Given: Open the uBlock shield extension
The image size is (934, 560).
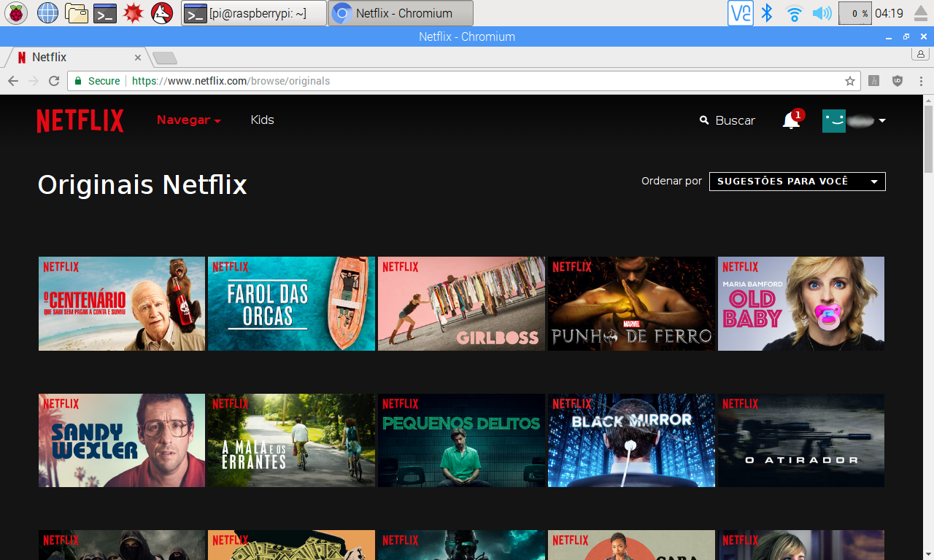Looking at the screenshot, I should (x=898, y=81).
